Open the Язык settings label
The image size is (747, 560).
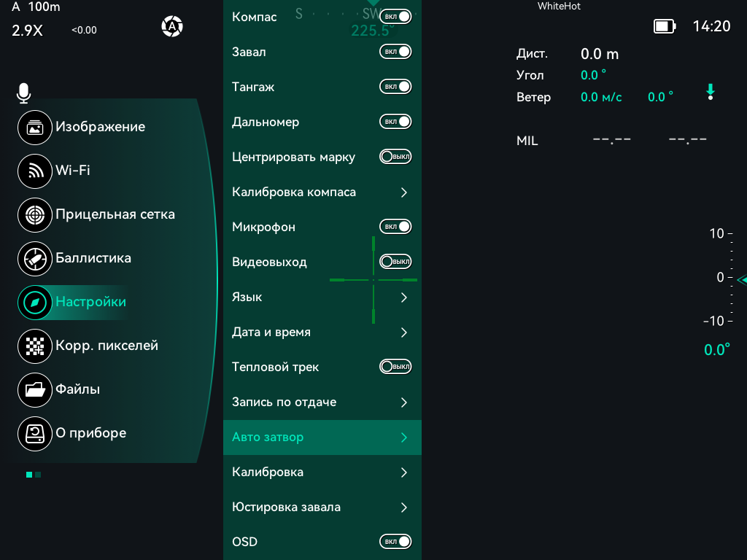[x=247, y=297]
